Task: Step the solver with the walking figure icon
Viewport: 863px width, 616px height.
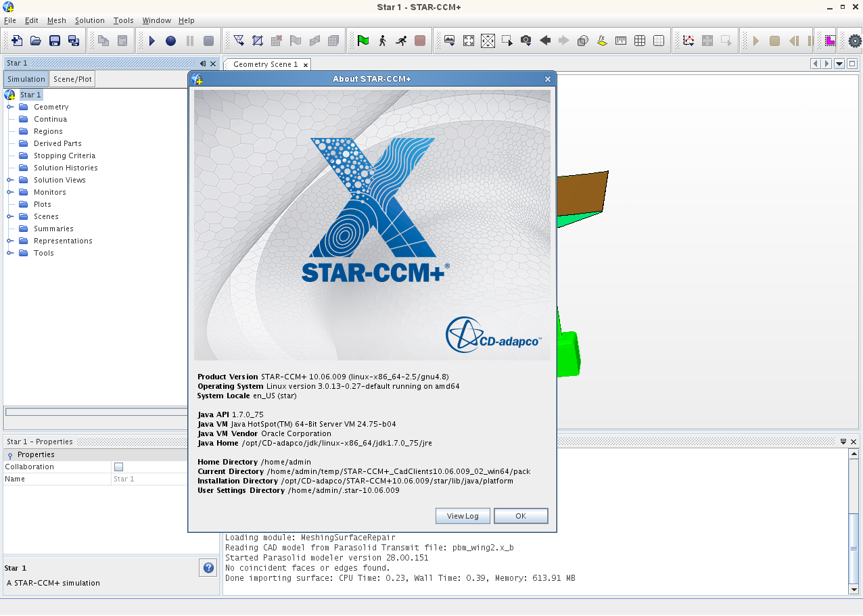Action: (x=382, y=41)
